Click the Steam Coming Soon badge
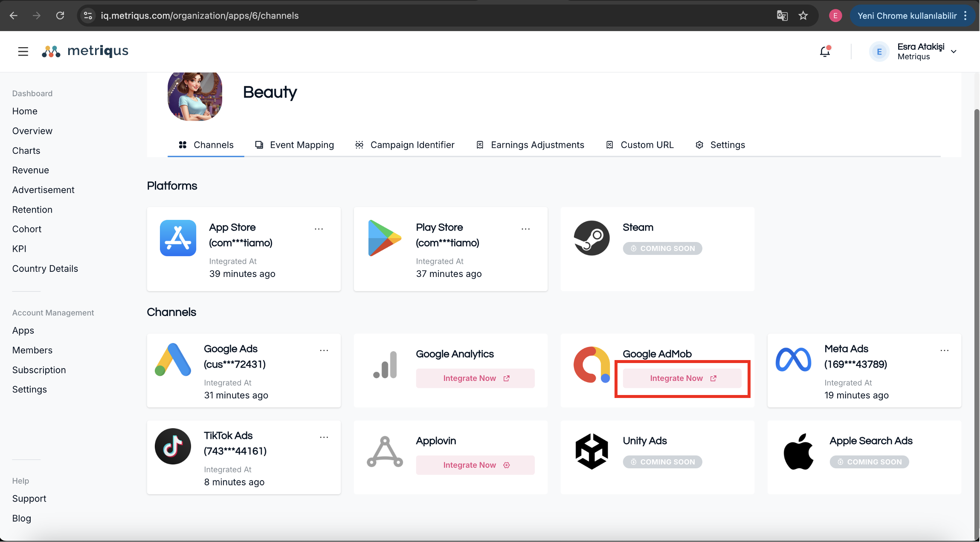The height and width of the screenshot is (542, 980). (x=662, y=248)
